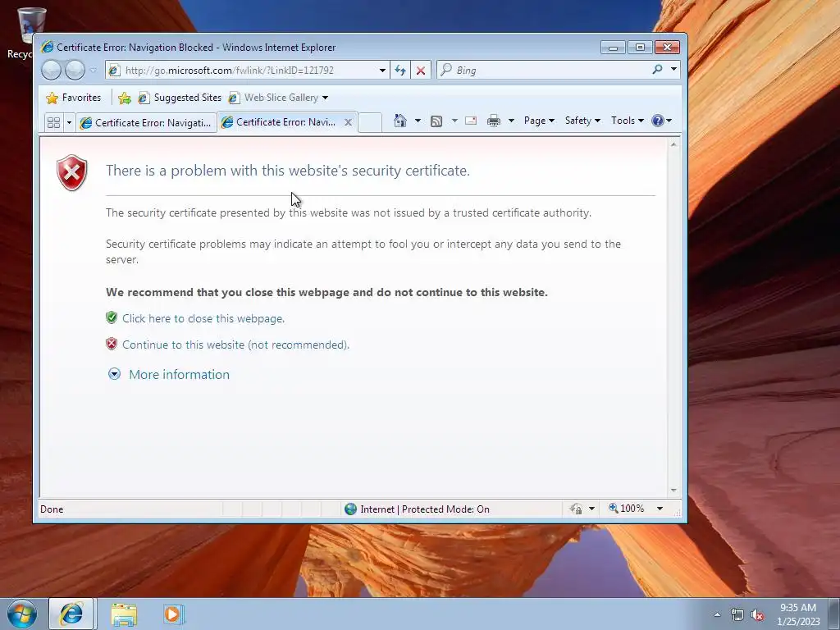Click the muted volume tray icon

757,614
